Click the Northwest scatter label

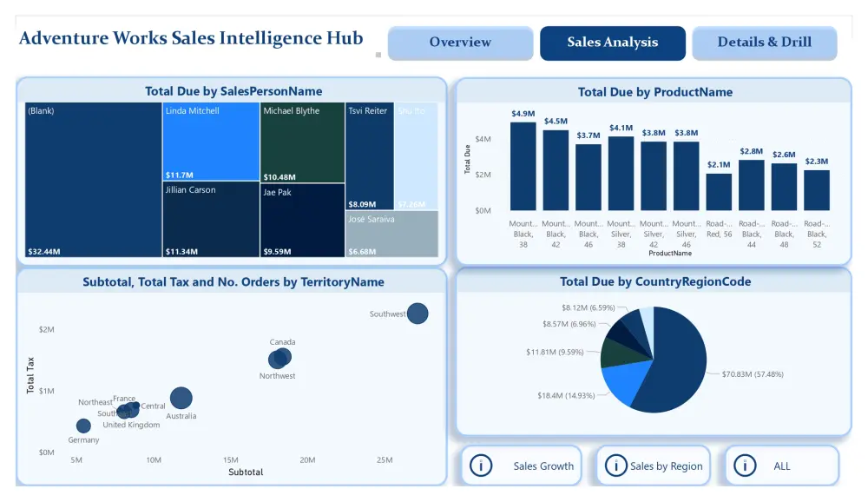coord(278,376)
